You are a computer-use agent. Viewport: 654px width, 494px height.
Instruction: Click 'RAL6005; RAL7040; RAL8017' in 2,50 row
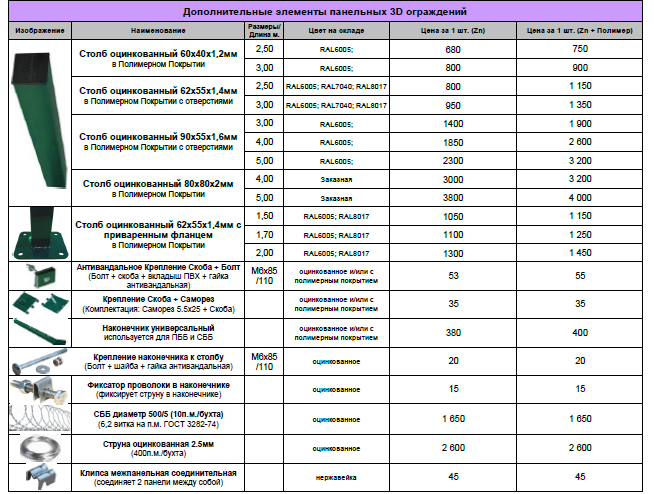(336, 86)
